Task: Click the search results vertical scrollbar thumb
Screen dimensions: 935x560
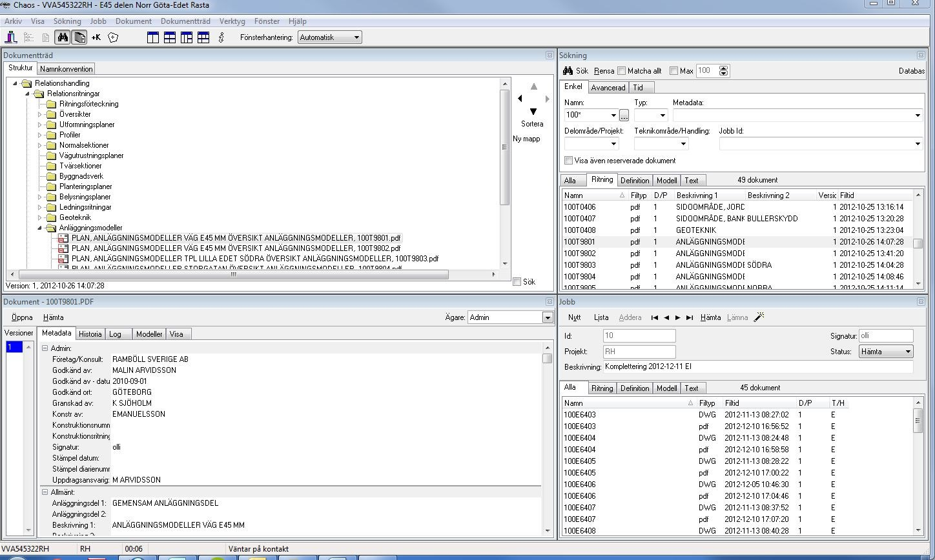Action: coord(918,243)
